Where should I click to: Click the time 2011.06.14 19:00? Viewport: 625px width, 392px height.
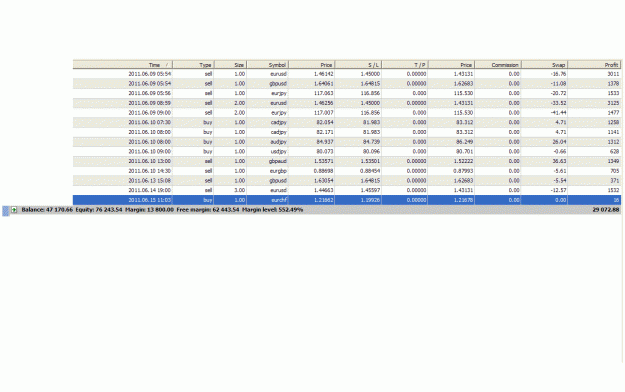(149, 191)
